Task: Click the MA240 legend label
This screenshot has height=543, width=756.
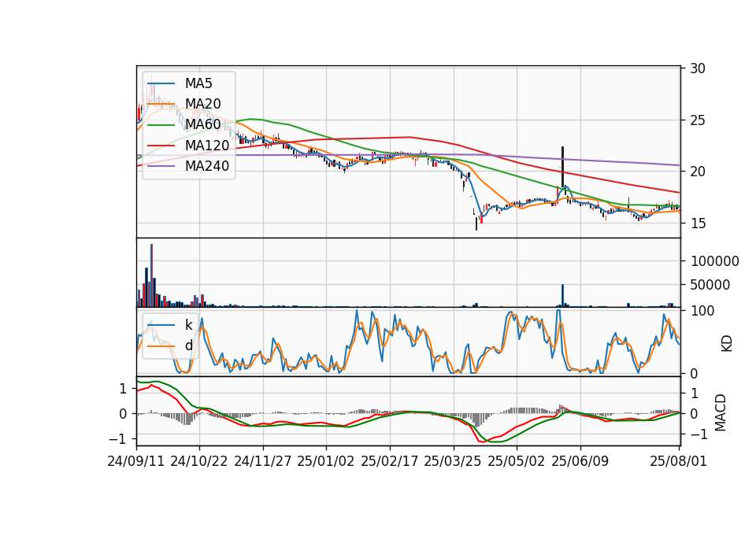Action: [x=207, y=166]
